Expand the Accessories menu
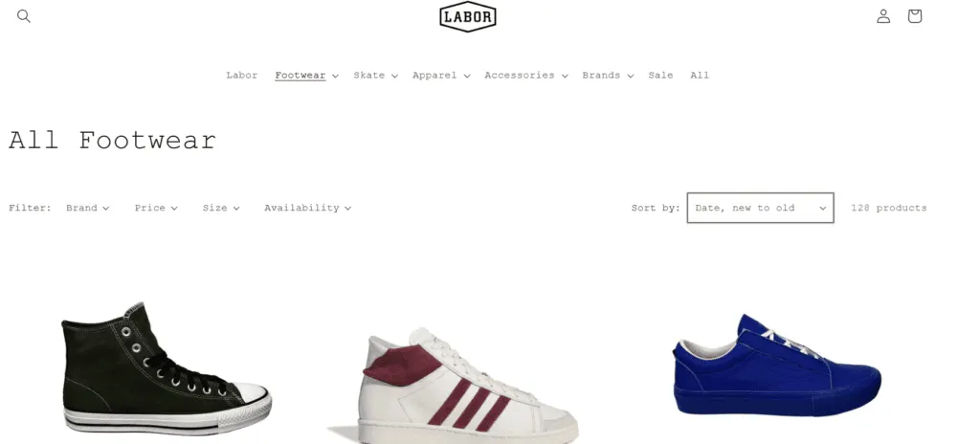 (x=525, y=75)
